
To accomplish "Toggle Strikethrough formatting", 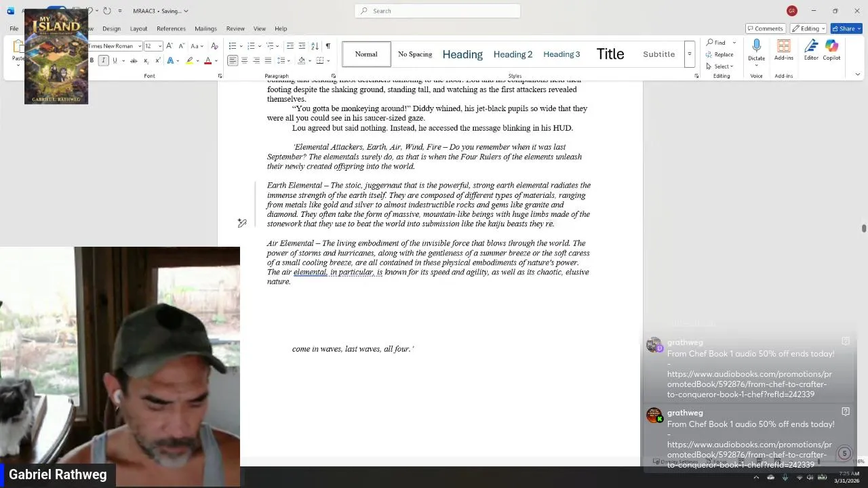I will click(x=134, y=61).
